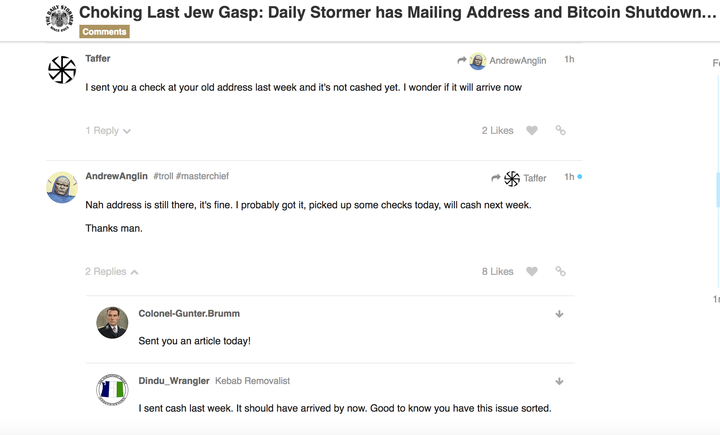This screenshot has width=720, height=435.
Task: Show who gave the 8 Likes
Action: [x=497, y=271]
